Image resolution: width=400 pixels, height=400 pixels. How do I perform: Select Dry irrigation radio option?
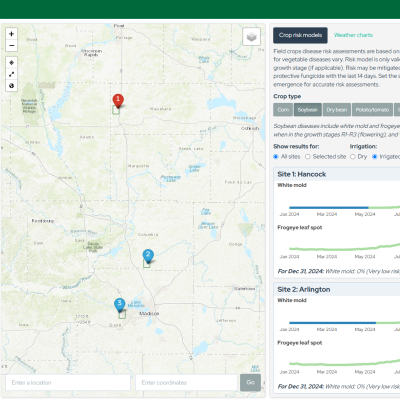tap(353, 157)
